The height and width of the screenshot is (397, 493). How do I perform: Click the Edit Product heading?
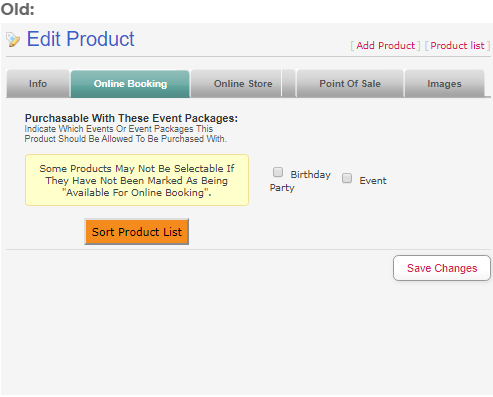coord(80,39)
